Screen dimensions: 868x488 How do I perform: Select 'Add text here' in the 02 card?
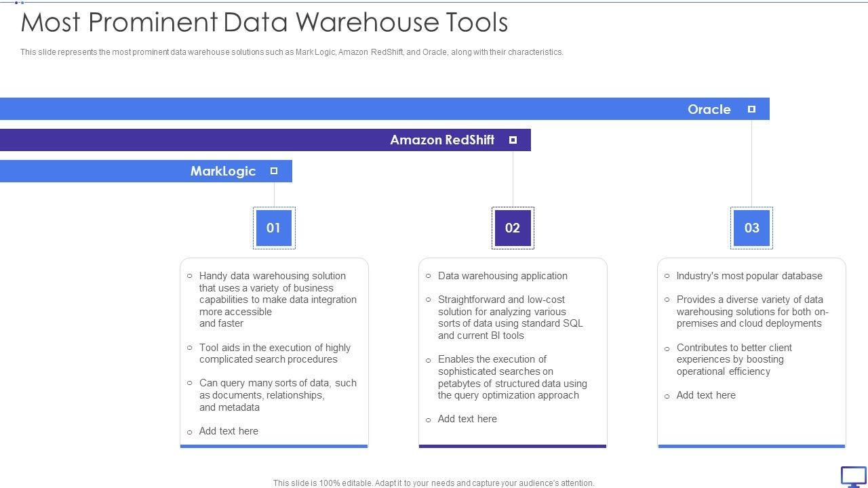coord(467,419)
